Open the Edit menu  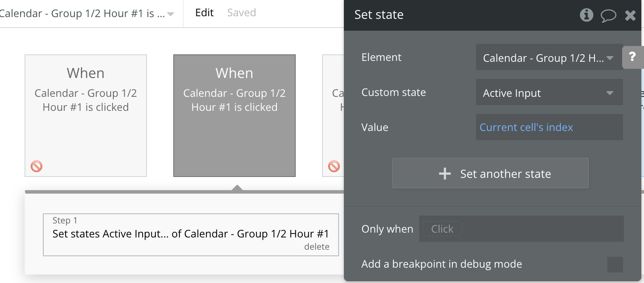(x=204, y=13)
